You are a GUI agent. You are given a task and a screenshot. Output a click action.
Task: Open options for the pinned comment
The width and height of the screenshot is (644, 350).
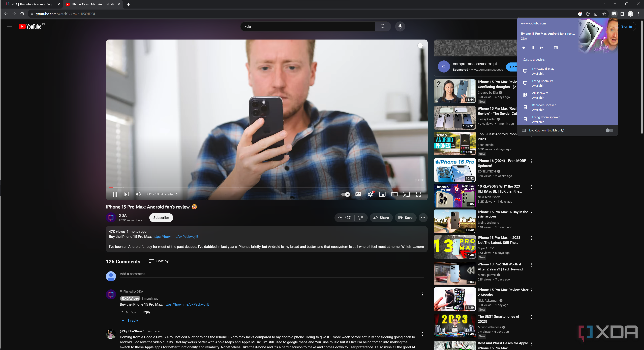click(422, 295)
